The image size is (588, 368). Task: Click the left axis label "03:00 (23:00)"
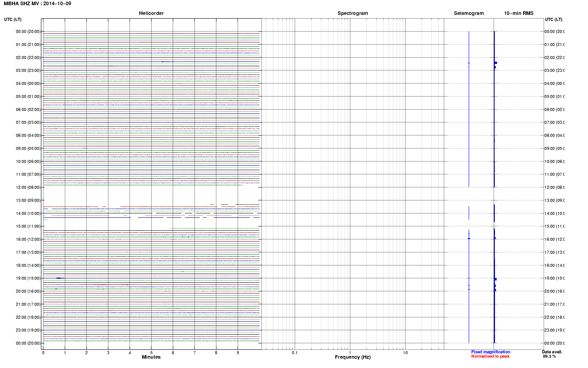[28, 70]
